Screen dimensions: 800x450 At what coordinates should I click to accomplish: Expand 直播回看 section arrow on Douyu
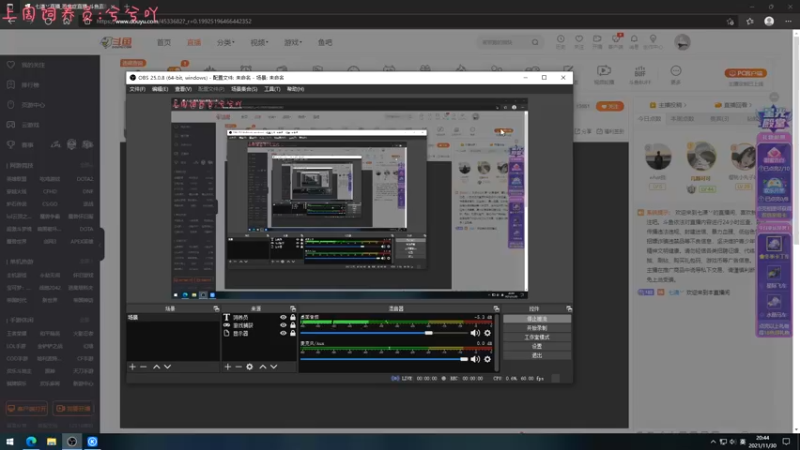[x=750, y=105]
